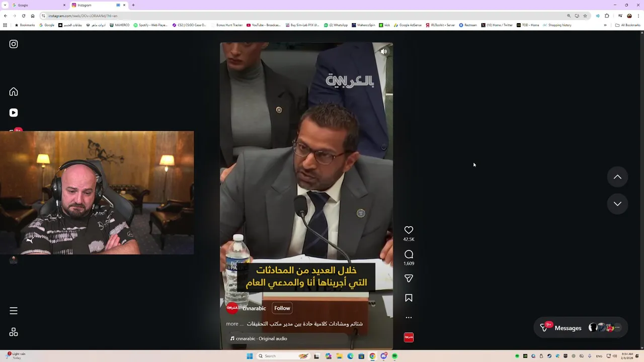Open the Chrome profile avatar
The image size is (644, 362).
point(629,16)
